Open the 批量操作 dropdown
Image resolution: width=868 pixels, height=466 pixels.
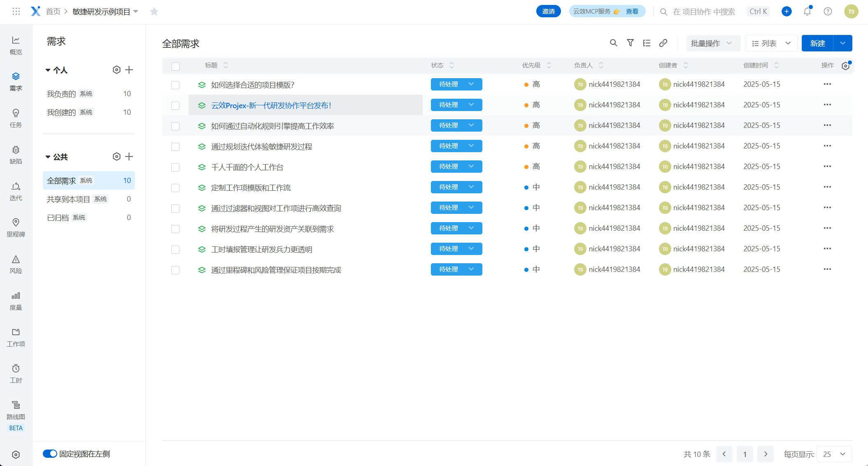(712, 43)
